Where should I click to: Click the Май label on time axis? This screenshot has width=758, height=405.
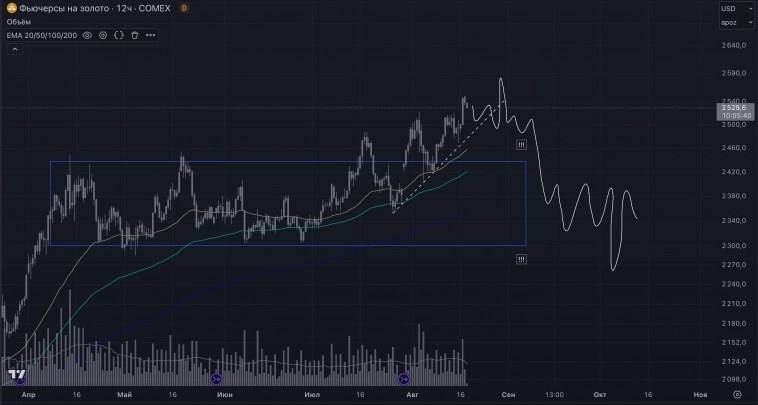tap(124, 395)
